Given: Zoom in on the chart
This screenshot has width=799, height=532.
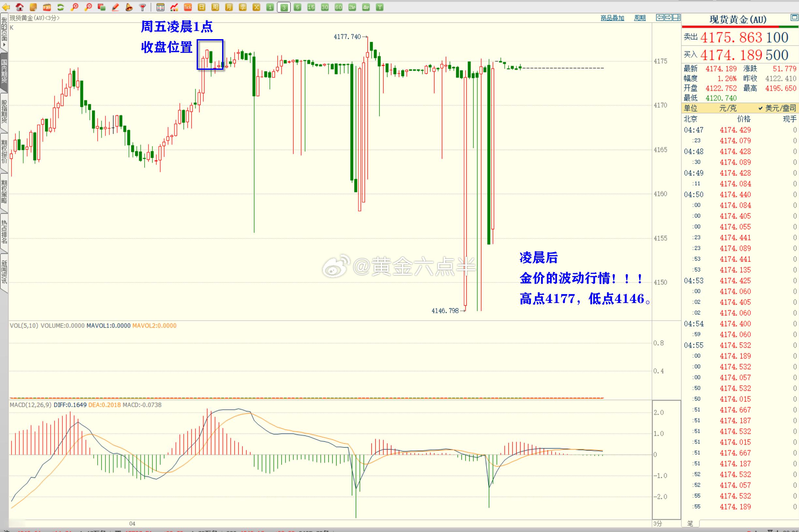Looking at the screenshot, I should pos(75,7).
